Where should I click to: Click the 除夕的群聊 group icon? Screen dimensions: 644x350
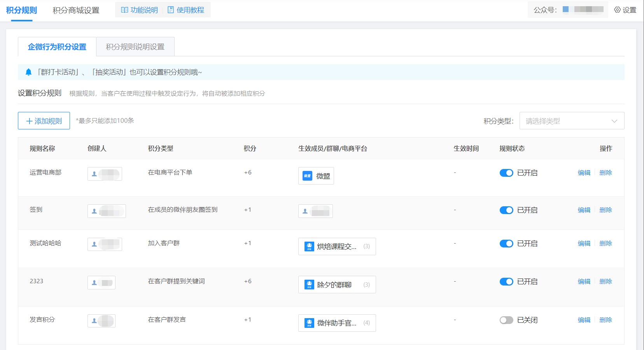coord(309,285)
